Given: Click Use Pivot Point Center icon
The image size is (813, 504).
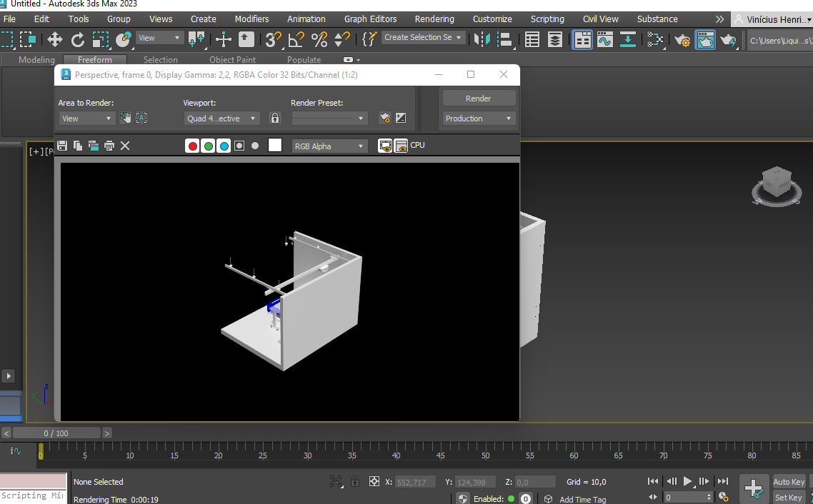Looking at the screenshot, I should [196, 39].
